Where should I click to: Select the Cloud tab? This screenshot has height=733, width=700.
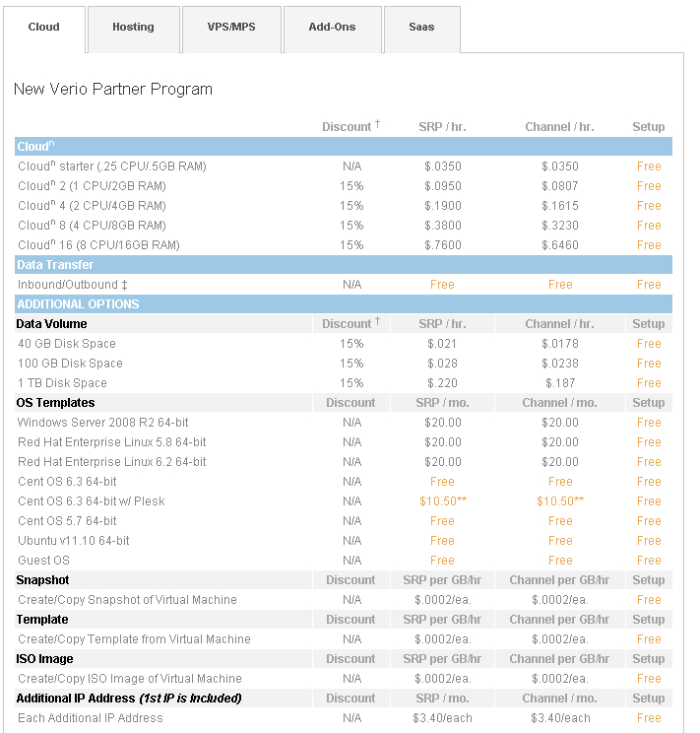pos(44,30)
